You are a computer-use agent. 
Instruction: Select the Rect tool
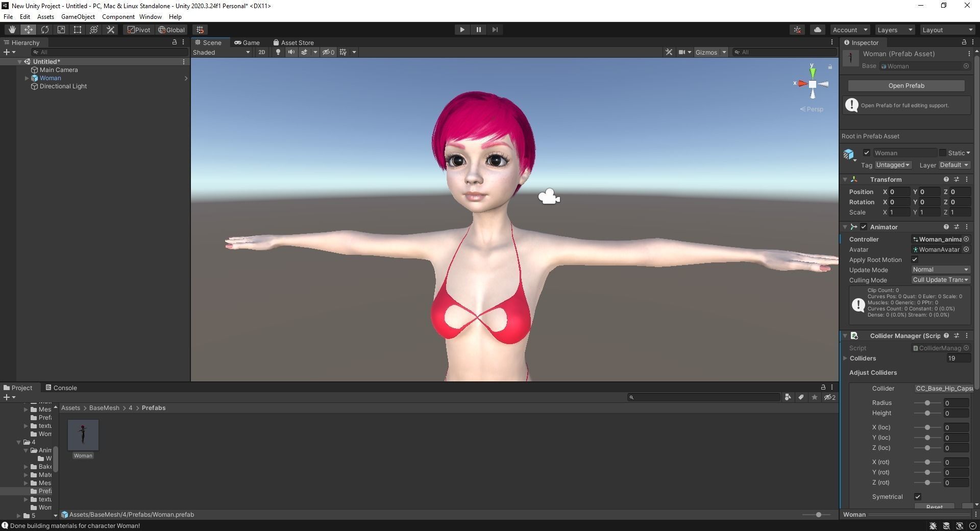pyautogui.click(x=78, y=30)
